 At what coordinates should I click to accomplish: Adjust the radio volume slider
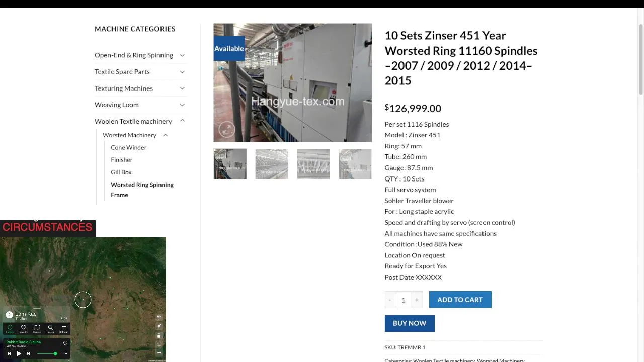tap(47, 353)
